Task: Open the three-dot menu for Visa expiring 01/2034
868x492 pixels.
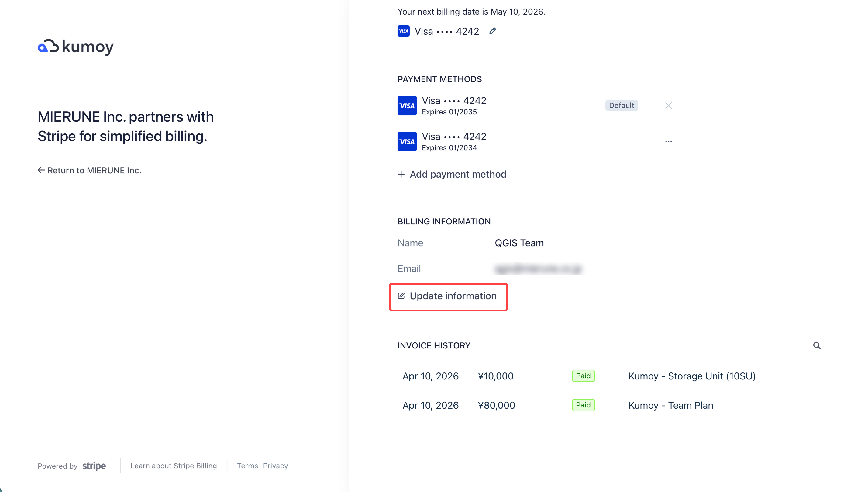Action: (x=668, y=142)
